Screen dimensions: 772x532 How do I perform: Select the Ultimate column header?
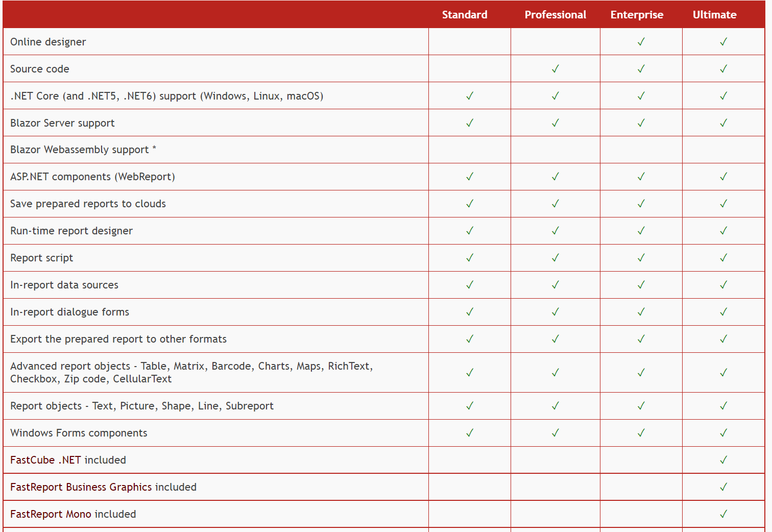point(714,15)
